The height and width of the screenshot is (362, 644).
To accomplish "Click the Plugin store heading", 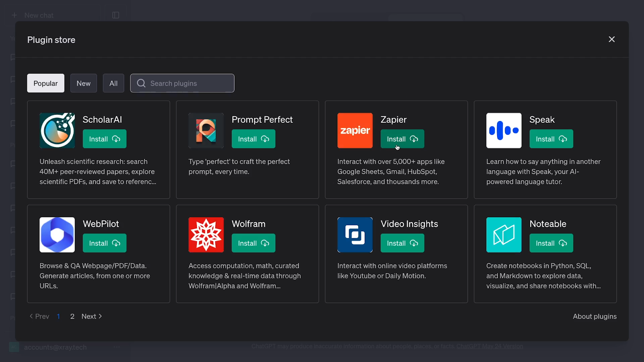I will 51,40.
